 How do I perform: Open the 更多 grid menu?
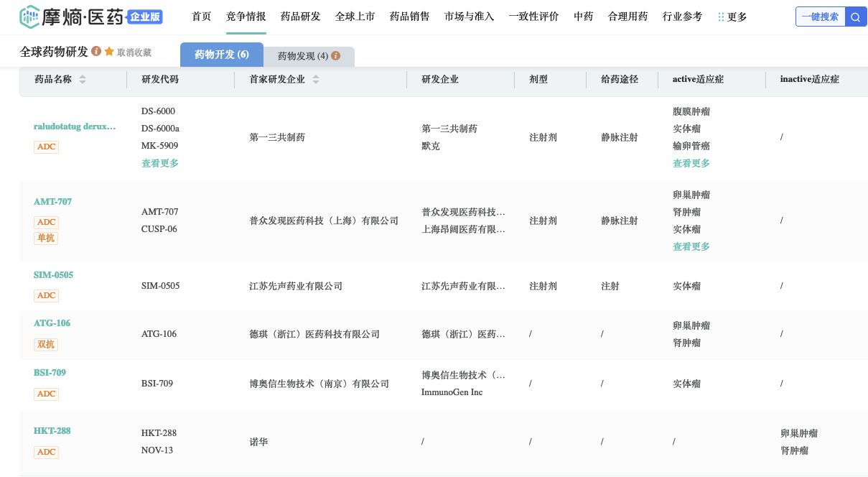[x=732, y=17]
